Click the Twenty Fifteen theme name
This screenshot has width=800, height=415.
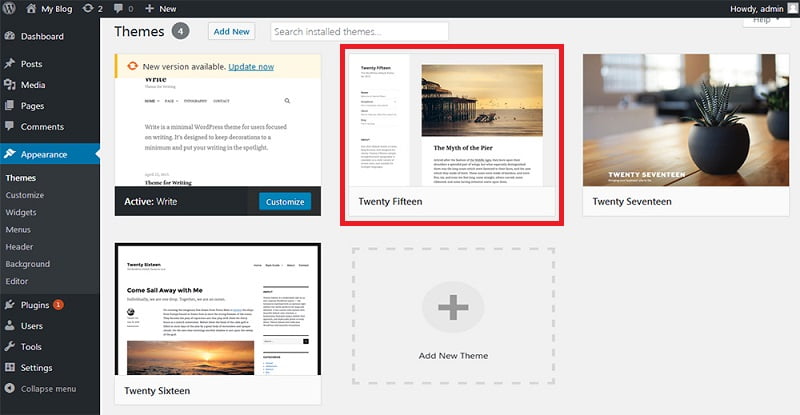coord(390,201)
